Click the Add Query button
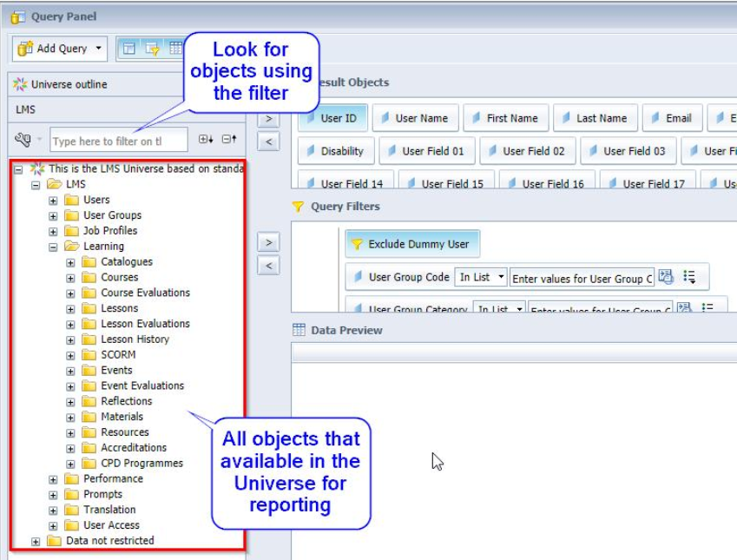737x560 pixels. pos(54,49)
